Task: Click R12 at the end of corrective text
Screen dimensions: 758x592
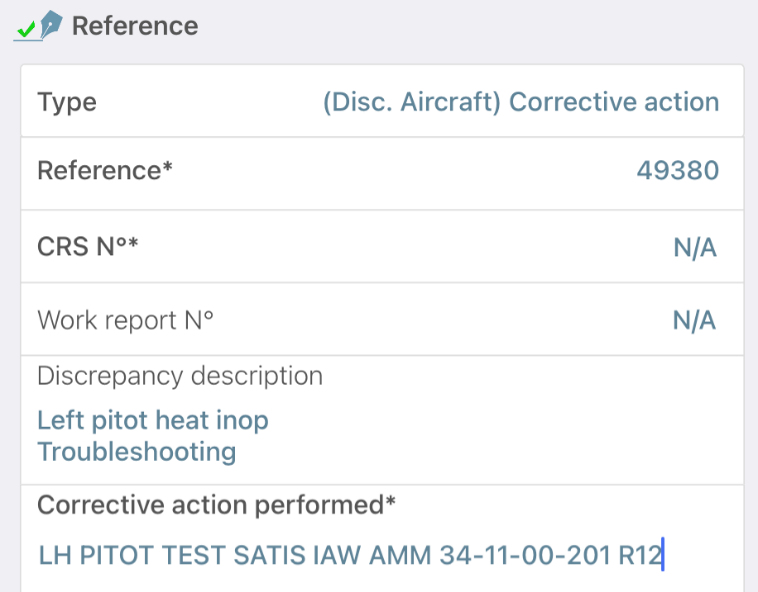Action: coord(640,555)
